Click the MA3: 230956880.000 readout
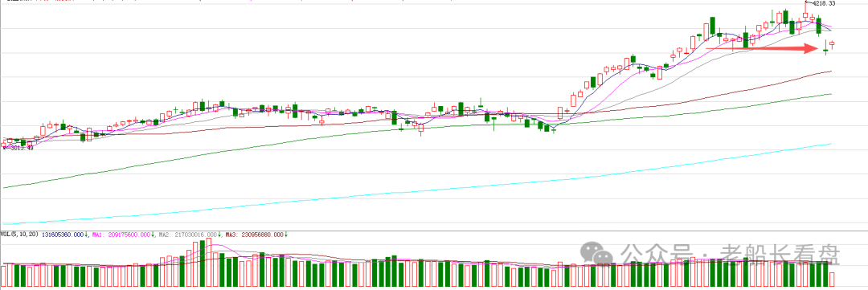Image resolution: width=868 pixels, height=290 pixels. [255, 235]
